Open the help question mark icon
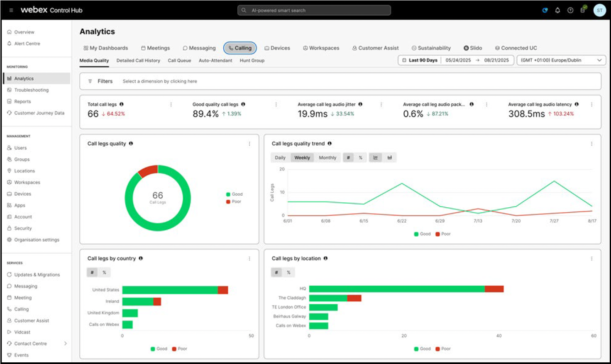Screen dimensions: 611x364 tap(570, 10)
